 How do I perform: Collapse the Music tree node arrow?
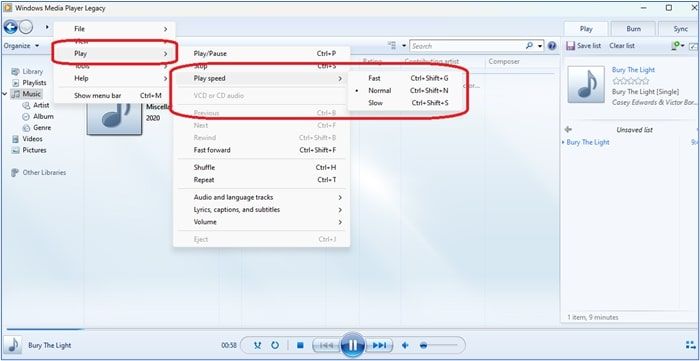pos(4,94)
